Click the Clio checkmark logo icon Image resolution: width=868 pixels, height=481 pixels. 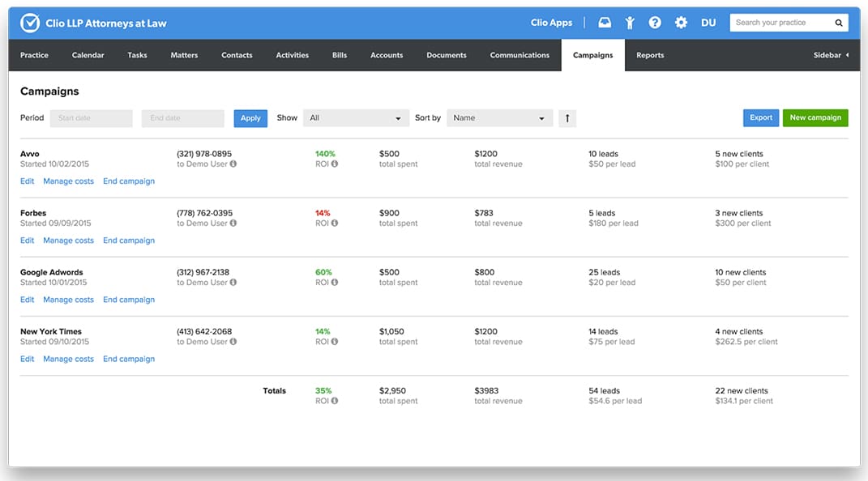pos(30,23)
